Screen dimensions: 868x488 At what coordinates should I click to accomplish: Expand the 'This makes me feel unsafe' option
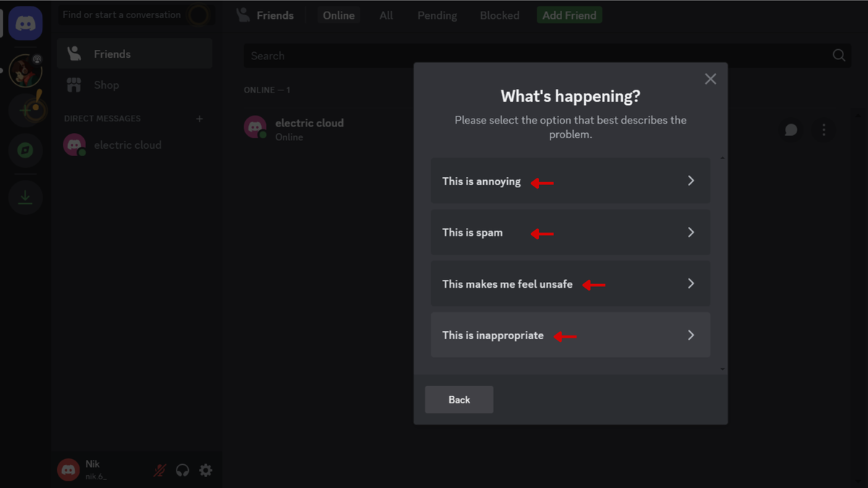point(570,283)
